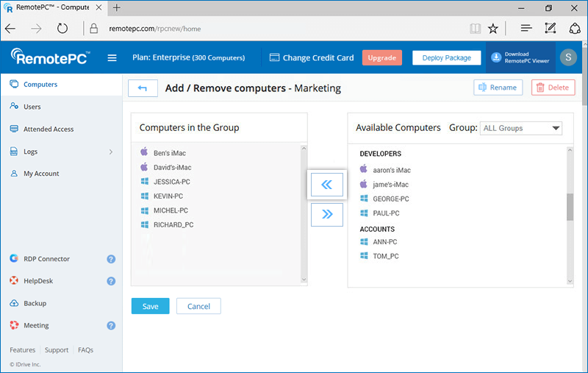Screen dimensions: 588x373
Task: Open Logs section
Action: tap(30, 152)
